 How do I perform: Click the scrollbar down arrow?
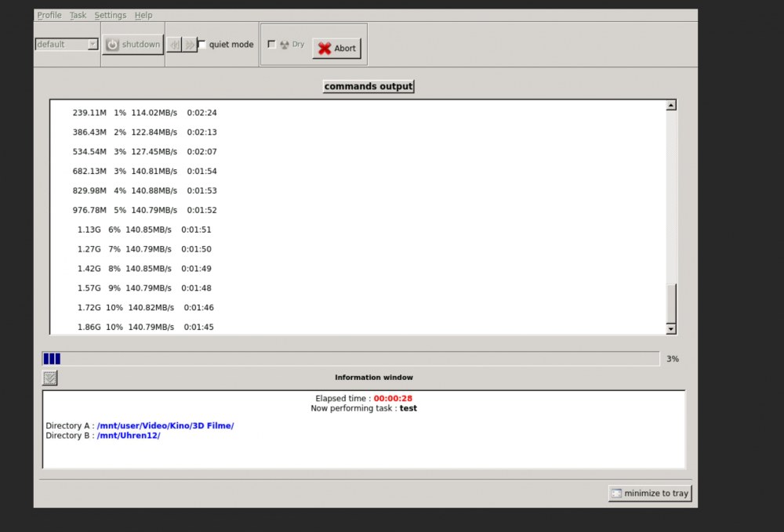tap(671, 328)
